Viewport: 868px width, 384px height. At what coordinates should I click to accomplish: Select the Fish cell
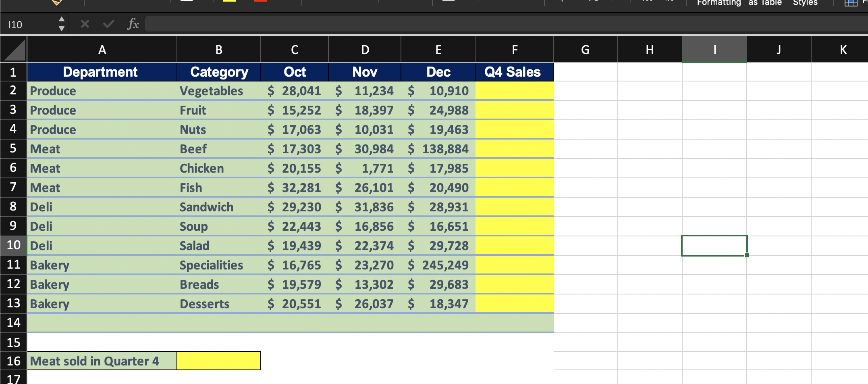(219, 188)
